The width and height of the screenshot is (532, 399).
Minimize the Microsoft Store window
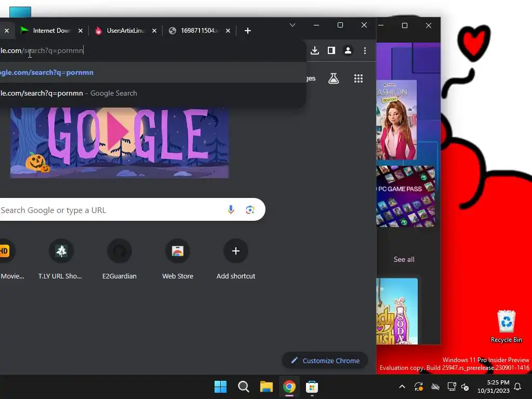[381, 25]
